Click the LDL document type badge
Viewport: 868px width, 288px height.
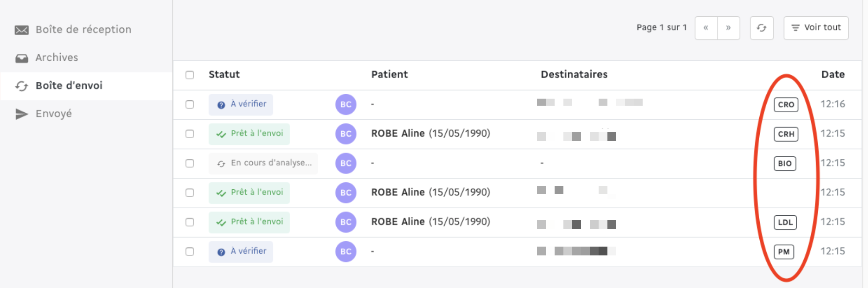coord(785,222)
